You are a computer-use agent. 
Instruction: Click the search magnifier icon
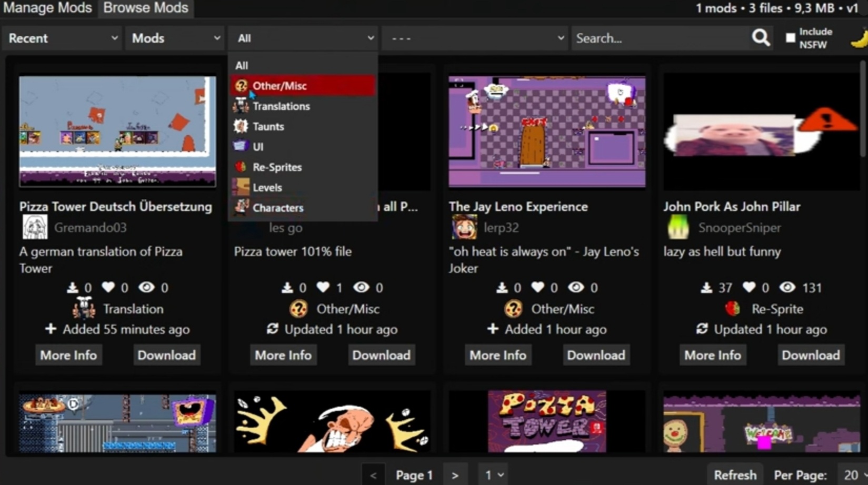click(761, 38)
